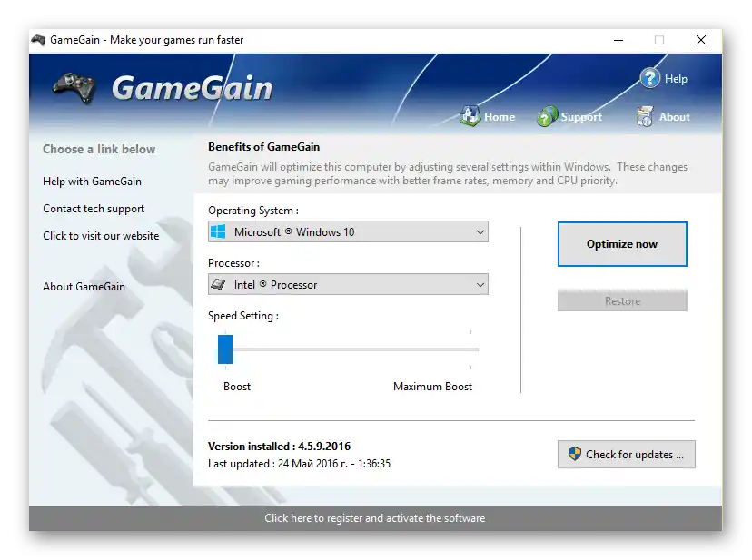
Task: Expand the Operating System dropdown arrow
Action: pos(480,232)
